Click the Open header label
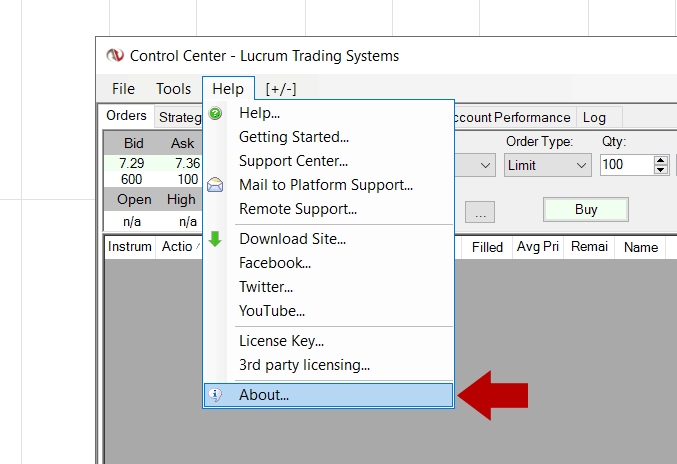Image resolution: width=677 pixels, height=464 pixels. tap(134, 199)
